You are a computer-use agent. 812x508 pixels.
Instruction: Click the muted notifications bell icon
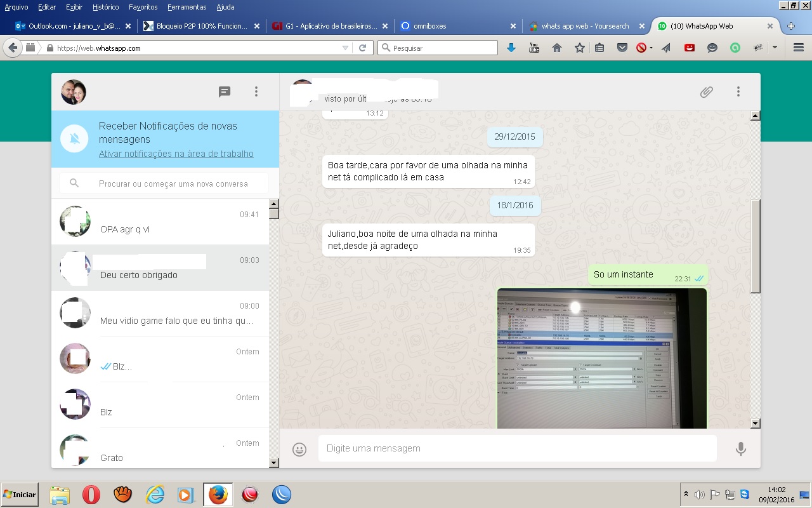pyautogui.click(x=75, y=139)
